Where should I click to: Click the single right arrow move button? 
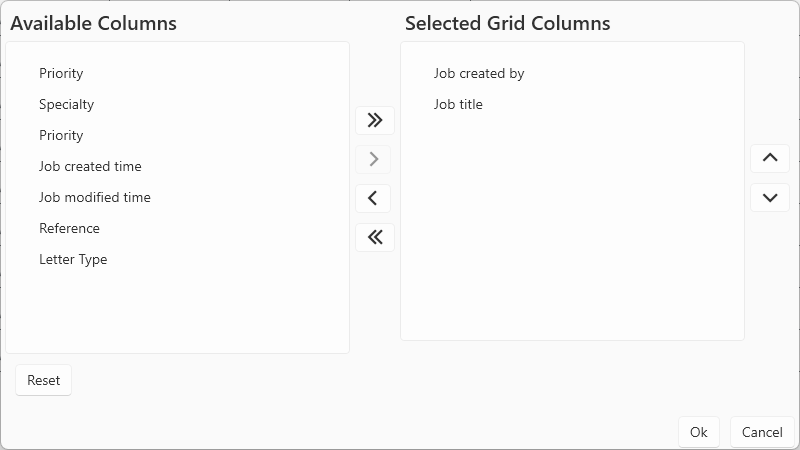pos(374,159)
